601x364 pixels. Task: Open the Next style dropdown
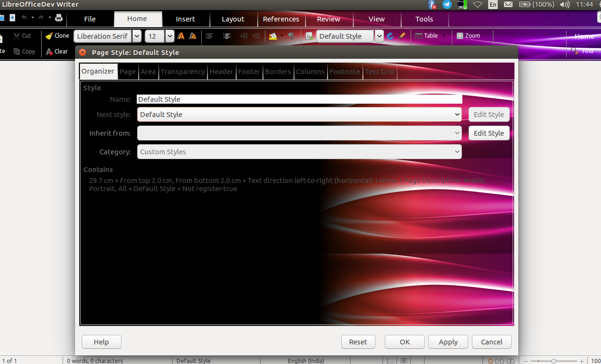299,115
